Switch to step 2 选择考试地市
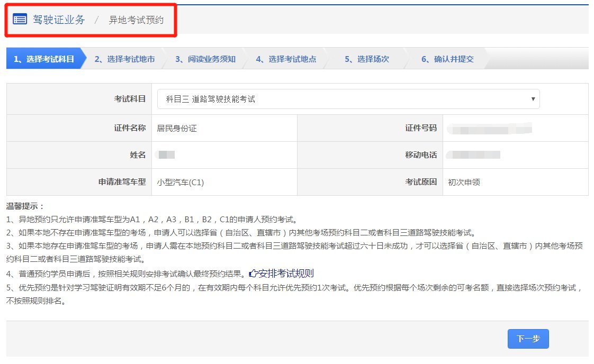Viewport: 594px width, 364px height. click(x=124, y=59)
